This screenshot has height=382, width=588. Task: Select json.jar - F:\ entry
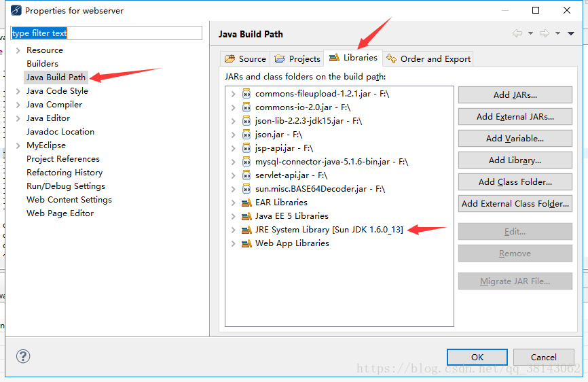(x=278, y=135)
